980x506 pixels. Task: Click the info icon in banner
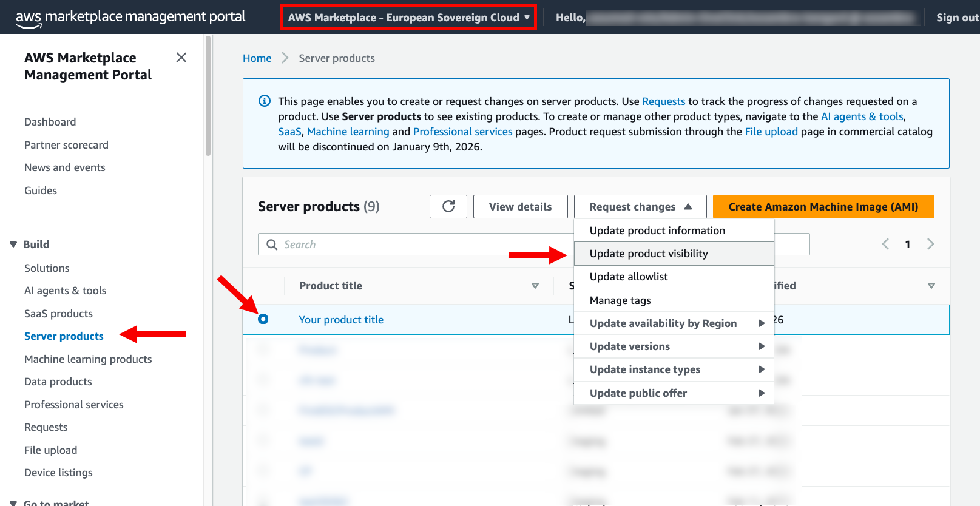coord(265,101)
